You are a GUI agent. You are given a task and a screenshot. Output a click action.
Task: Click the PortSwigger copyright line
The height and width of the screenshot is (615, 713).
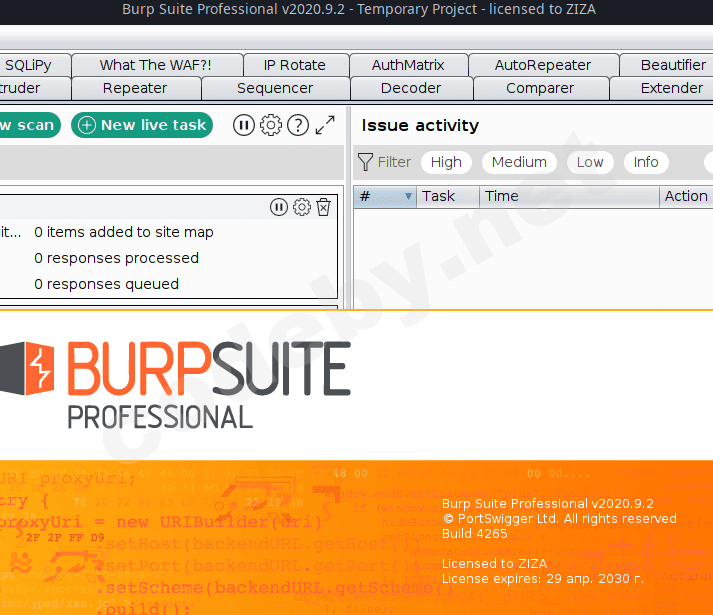[560, 519]
